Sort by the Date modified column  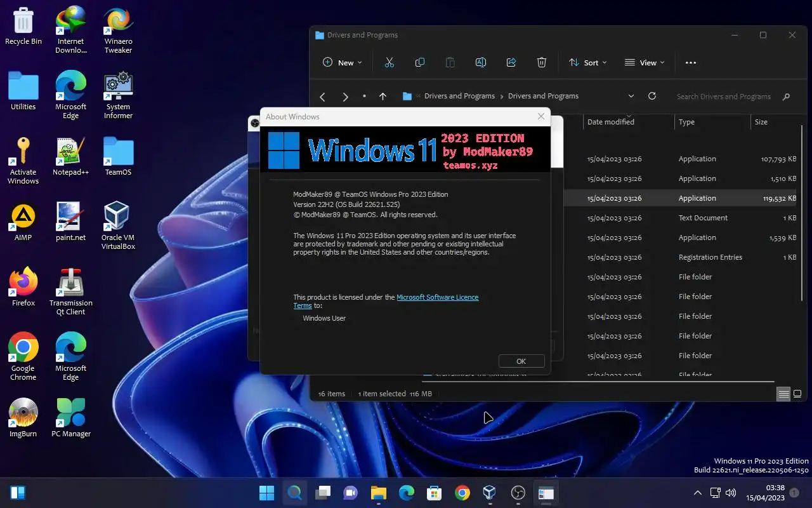[628, 122]
